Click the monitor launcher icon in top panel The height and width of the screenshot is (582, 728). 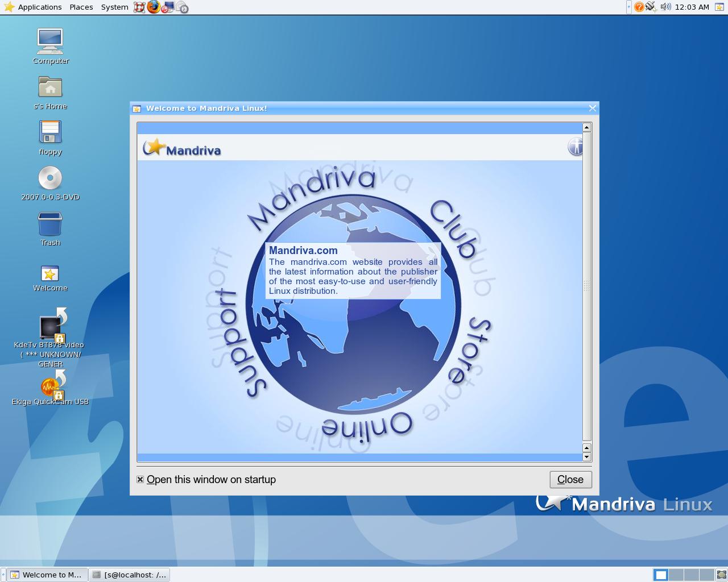point(168,7)
